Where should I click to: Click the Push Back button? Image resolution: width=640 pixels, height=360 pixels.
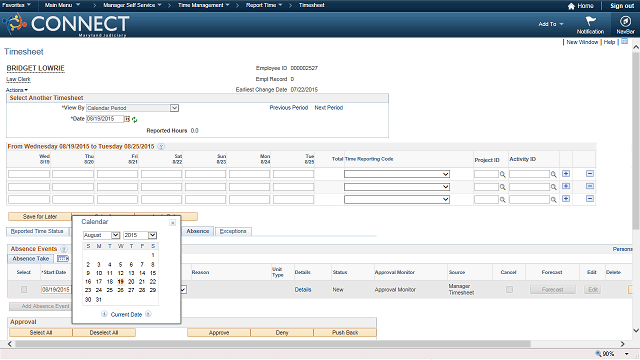pyautogui.click(x=345, y=333)
